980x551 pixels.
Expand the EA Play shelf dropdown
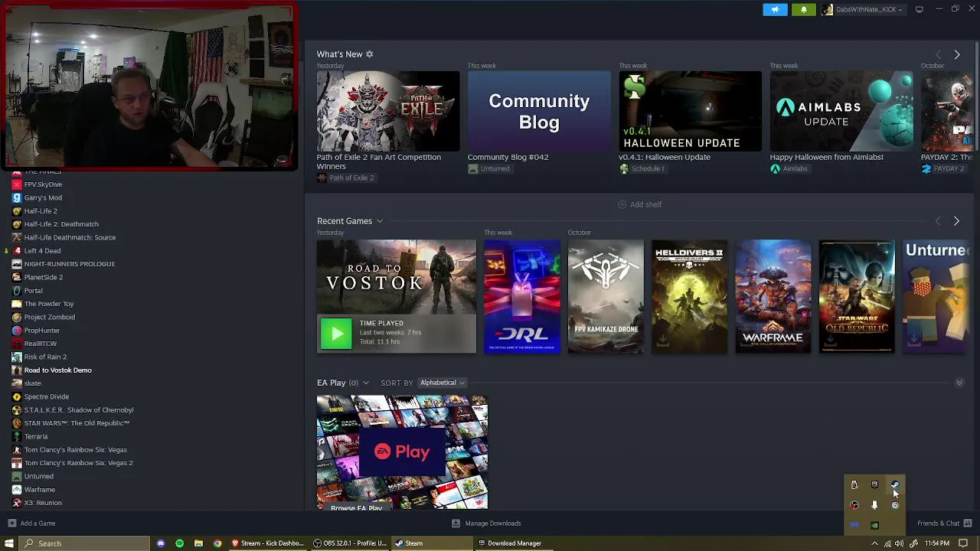coord(365,383)
